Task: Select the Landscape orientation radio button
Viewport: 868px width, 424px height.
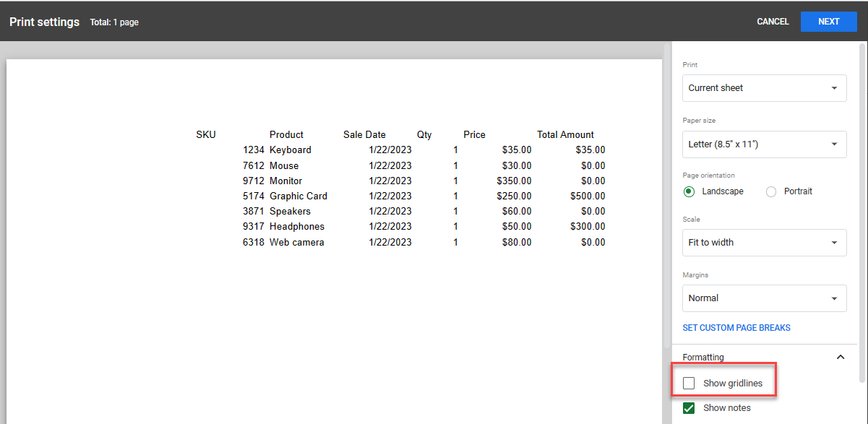Action: (x=689, y=191)
